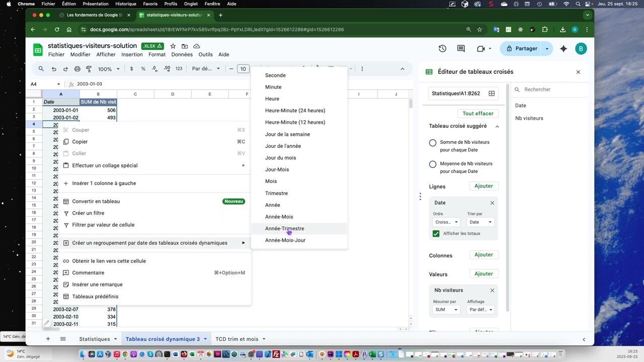
Task: Open the Partager dropdown arrow
Action: 547,49
